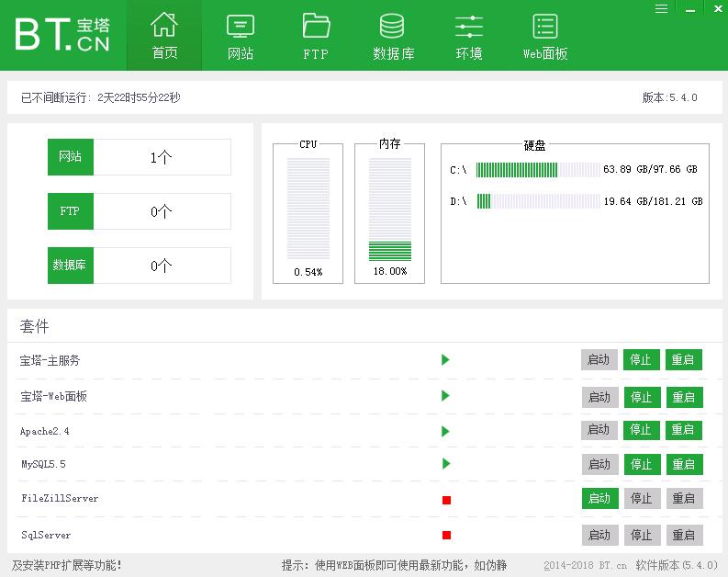This screenshot has width=728, height=577.
Task: Click the green 数据库 count tile
Action: 71,266
